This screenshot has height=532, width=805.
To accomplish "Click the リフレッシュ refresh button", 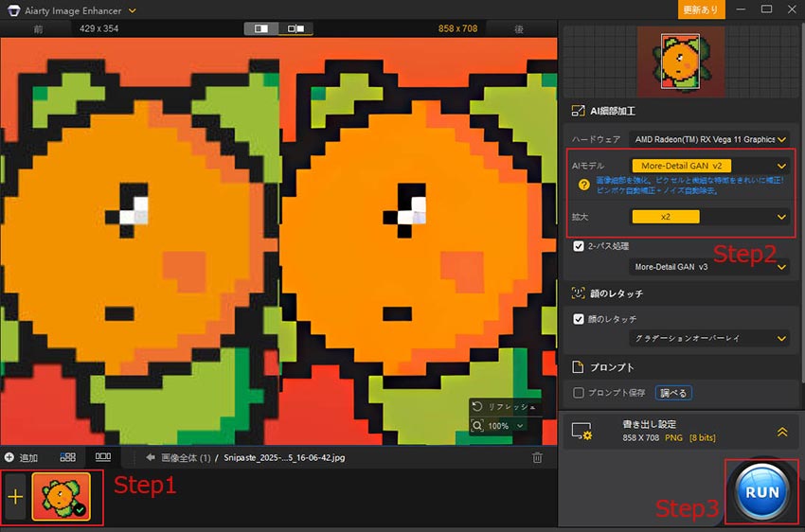I will click(505, 407).
